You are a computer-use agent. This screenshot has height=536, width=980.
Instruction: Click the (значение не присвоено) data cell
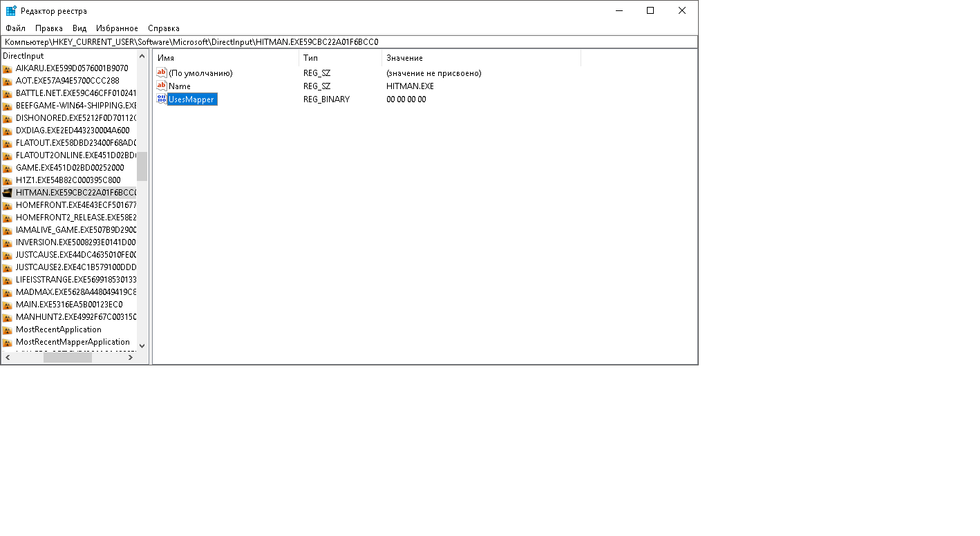click(434, 73)
